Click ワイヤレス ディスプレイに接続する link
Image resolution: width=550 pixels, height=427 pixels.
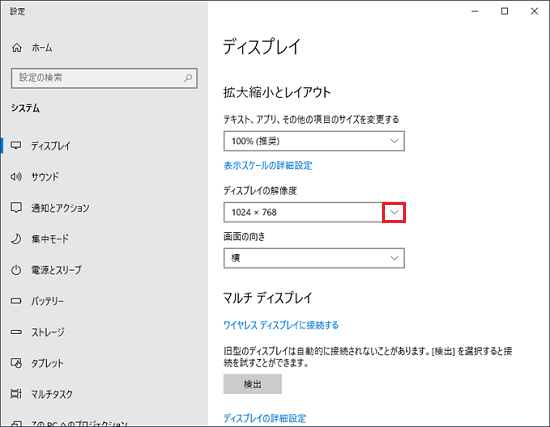281,325
